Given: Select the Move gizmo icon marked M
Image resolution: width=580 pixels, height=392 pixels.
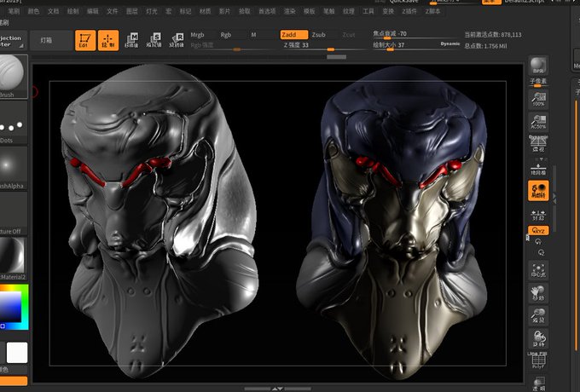Looking at the screenshot, I should (132, 40).
